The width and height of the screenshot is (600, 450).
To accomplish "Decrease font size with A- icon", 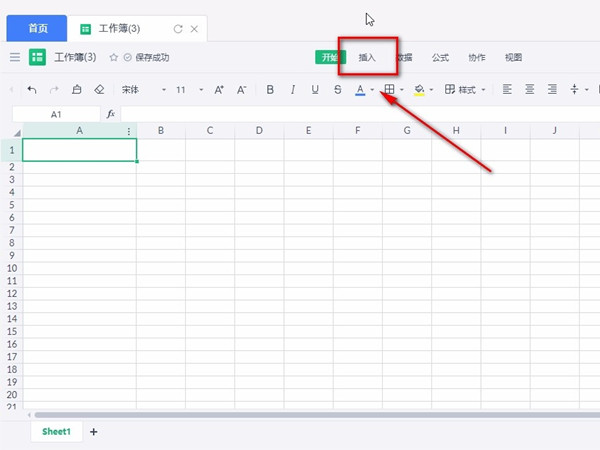I will (x=241, y=90).
